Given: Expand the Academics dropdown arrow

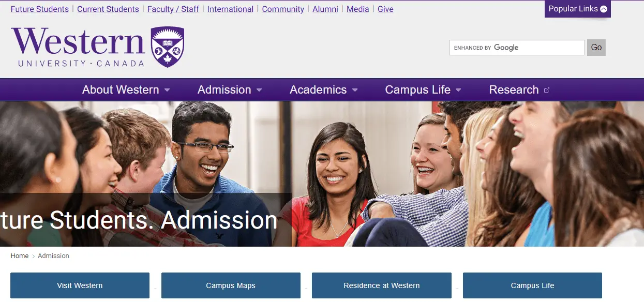Looking at the screenshot, I should click(355, 90).
